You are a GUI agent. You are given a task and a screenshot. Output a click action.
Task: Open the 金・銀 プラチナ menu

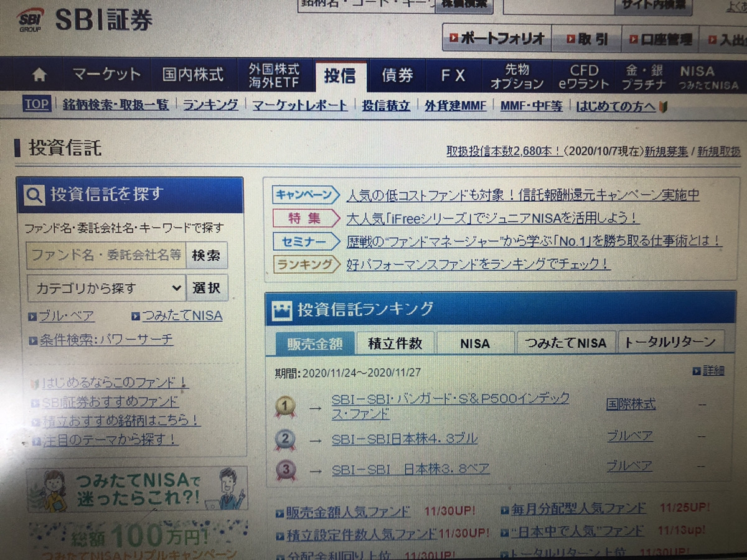tap(644, 77)
